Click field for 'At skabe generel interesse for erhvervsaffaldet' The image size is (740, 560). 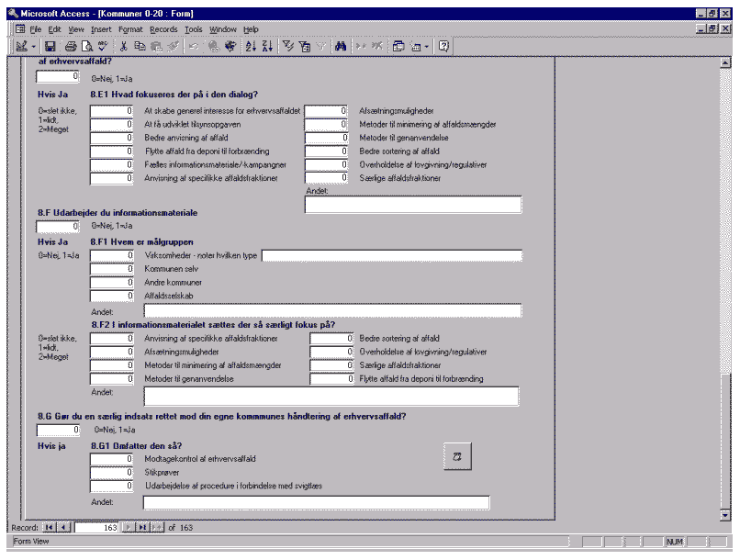[111, 111]
